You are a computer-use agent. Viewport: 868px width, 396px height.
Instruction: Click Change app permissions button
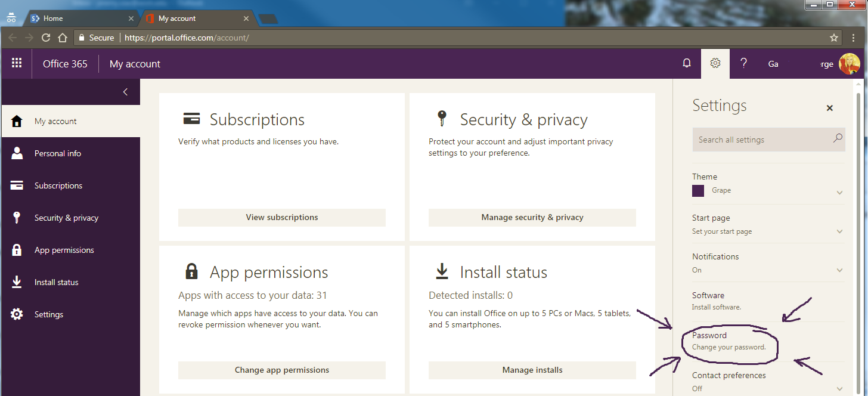coord(282,370)
